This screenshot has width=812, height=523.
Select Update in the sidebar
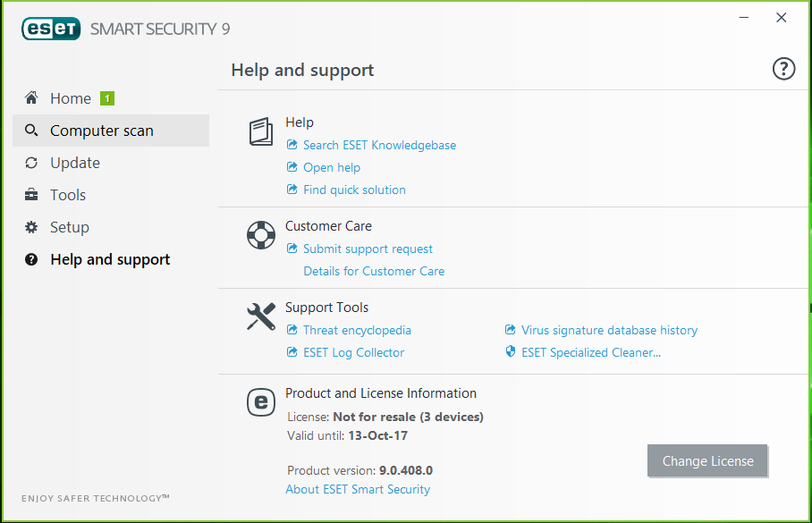tap(75, 163)
